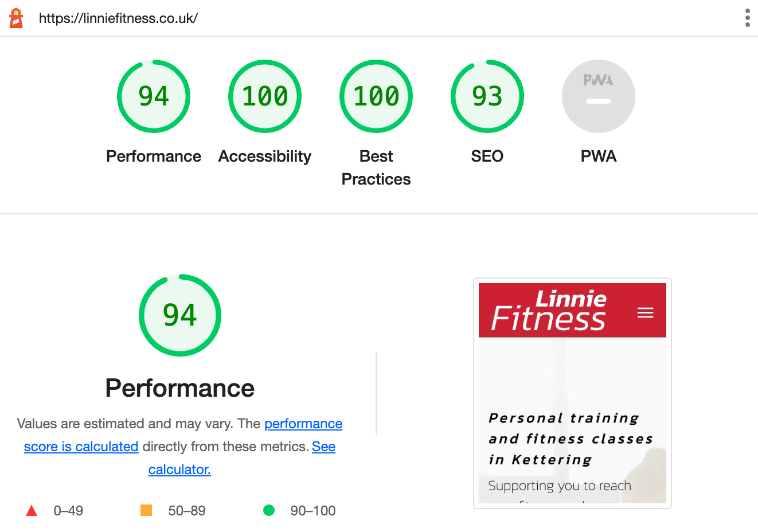
Task: Click the PWA category label
Action: click(x=598, y=155)
